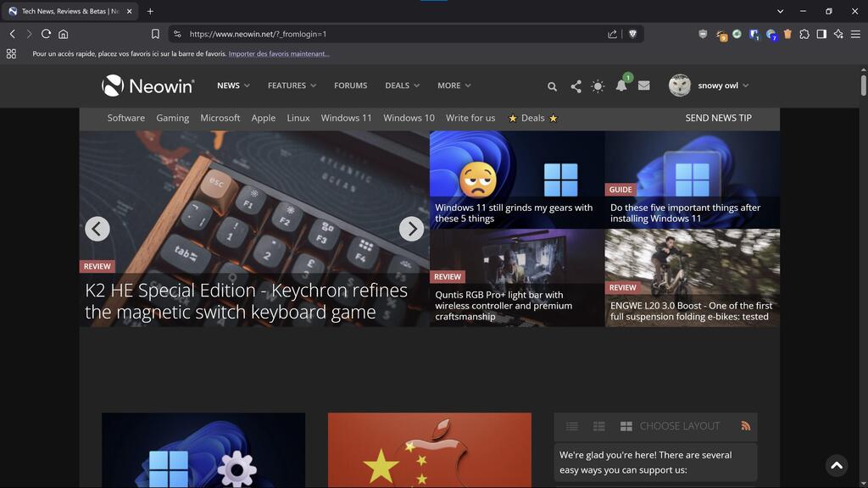
Task: Click the Neowin share icon
Action: coord(576,86)
